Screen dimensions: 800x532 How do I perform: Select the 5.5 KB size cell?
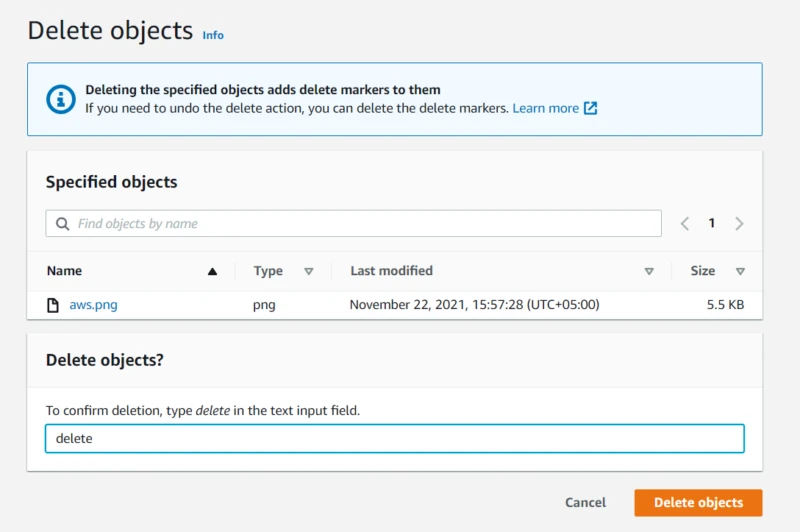point(725,305)
